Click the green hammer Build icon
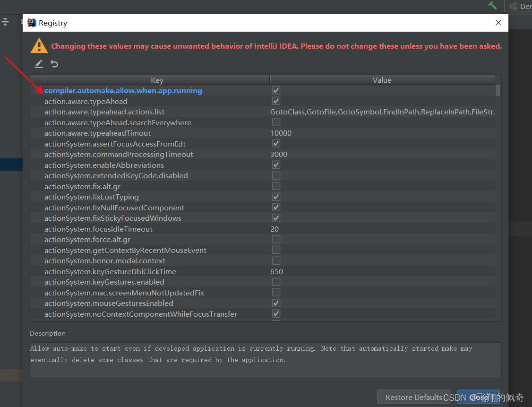Screen dimensions: 532x407 [x=492, y=6]
